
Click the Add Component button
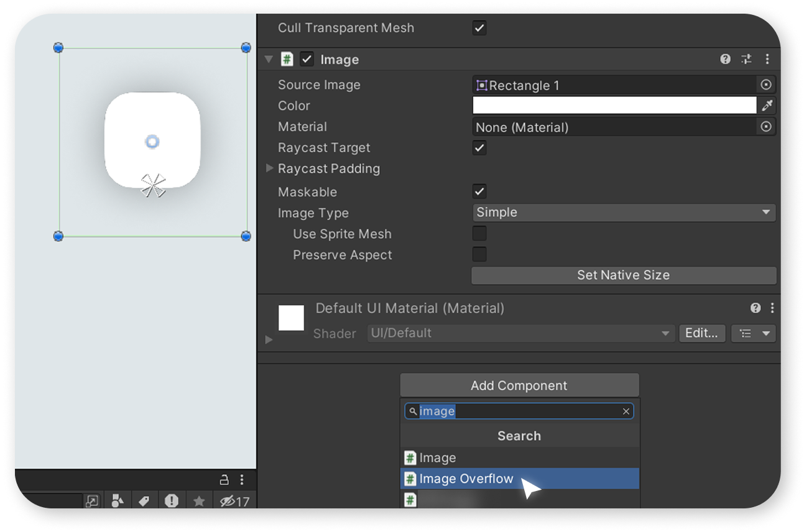click(519, 385)
